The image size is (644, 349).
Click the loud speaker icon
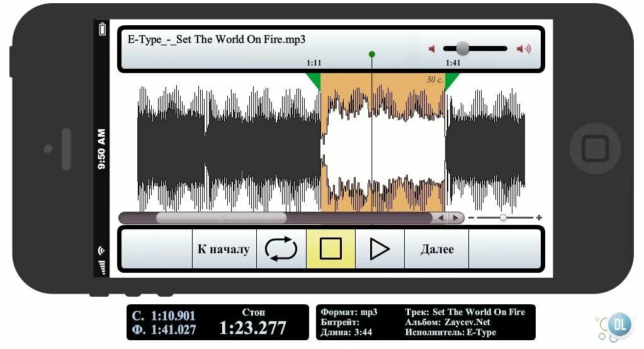[x=524, y=49]
